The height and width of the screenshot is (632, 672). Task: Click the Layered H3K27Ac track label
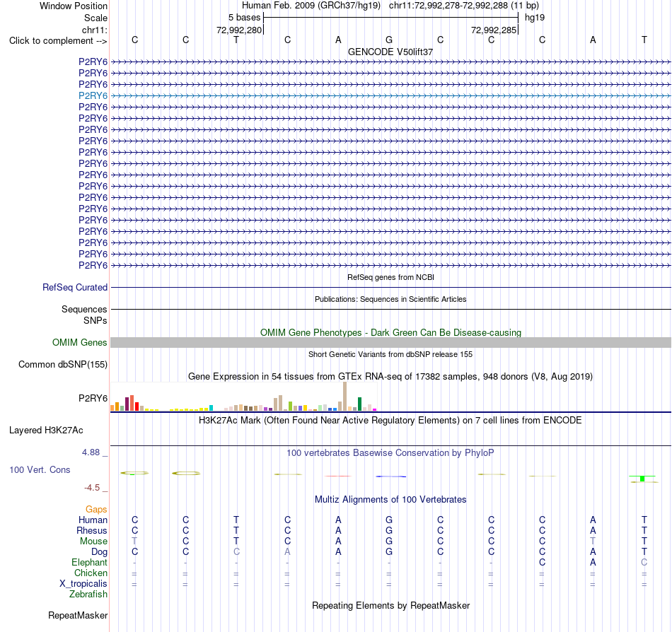pos(46,431)
